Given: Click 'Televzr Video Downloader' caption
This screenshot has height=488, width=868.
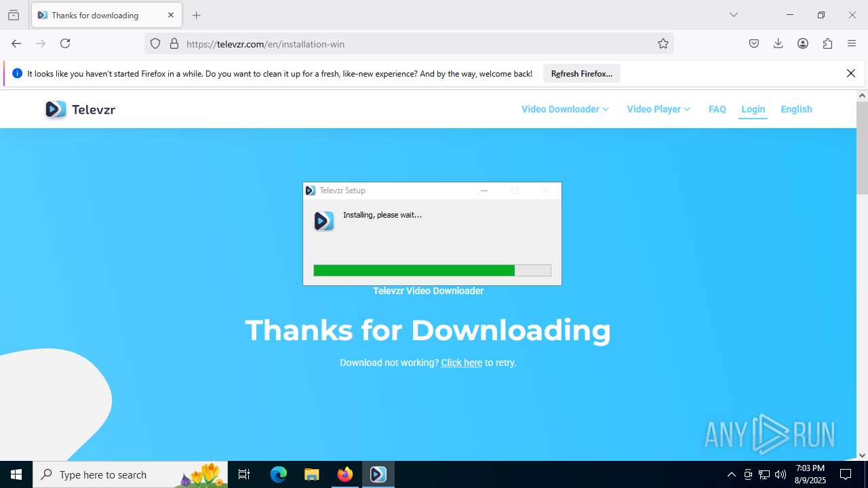Looking at the screenshot, I should point(428,291).
